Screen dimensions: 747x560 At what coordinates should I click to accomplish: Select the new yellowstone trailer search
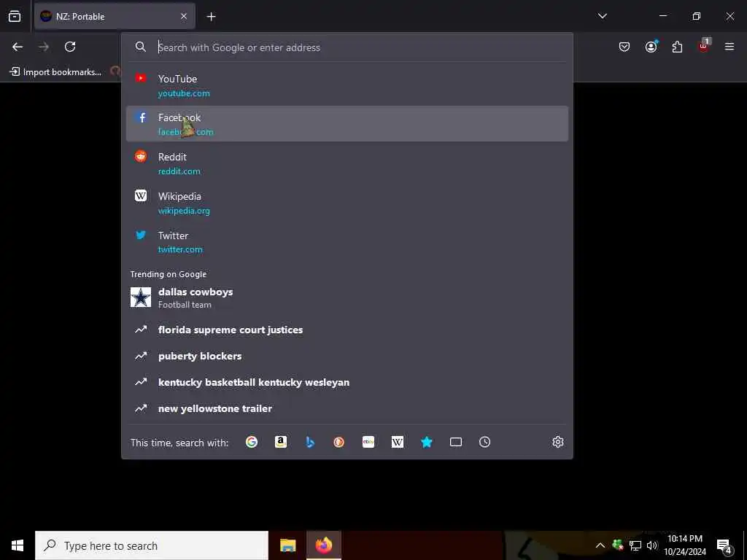pyautogui.click(x=347, y=408)
